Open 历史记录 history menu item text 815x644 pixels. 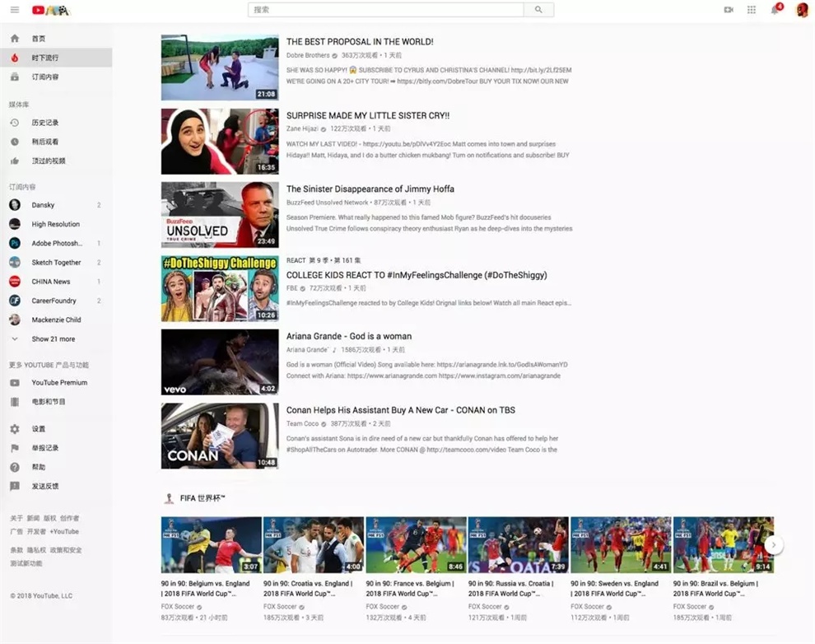pyautogui.click(x=45, y=123)
